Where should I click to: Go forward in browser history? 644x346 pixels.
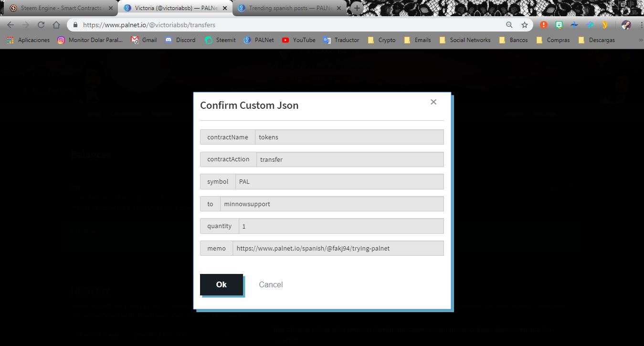click(26, 25)
